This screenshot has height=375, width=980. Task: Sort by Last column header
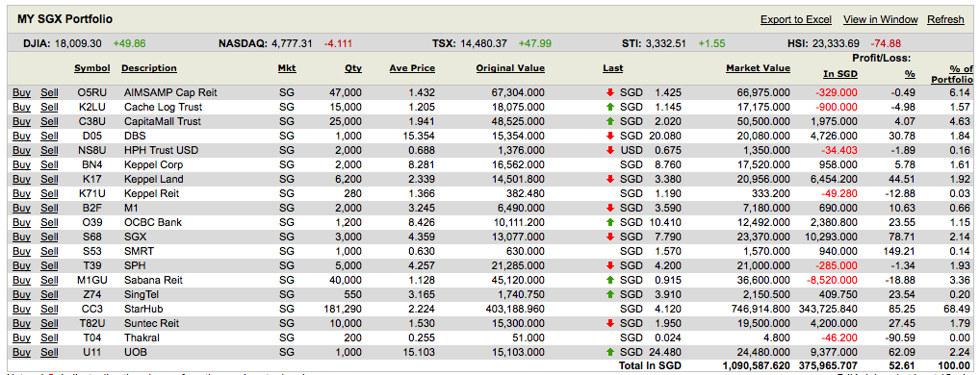pyautogui.click(x=612, y=68)
